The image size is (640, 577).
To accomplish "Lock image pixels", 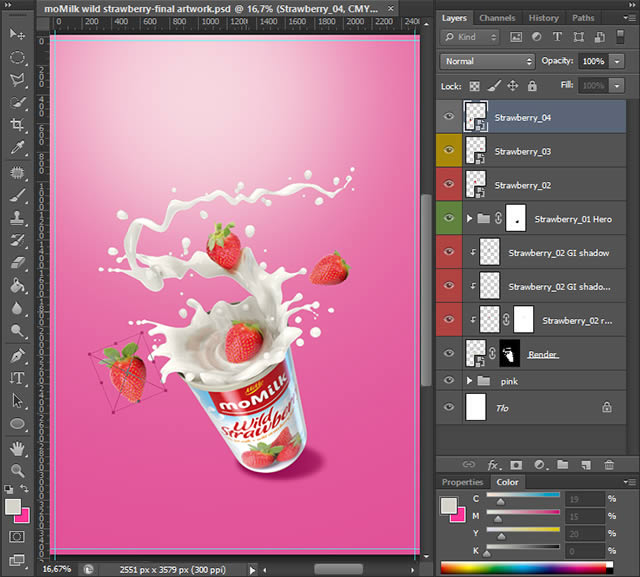I will click(494, 86).
